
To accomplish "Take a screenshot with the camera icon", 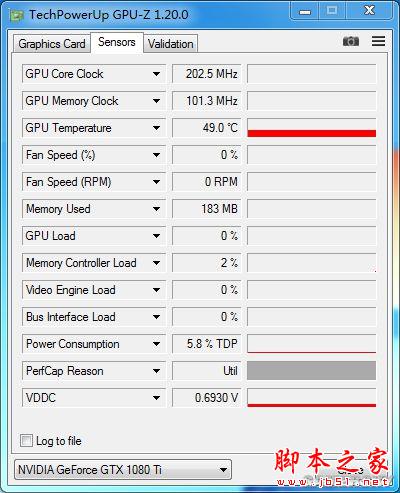I will pos(351,41).
